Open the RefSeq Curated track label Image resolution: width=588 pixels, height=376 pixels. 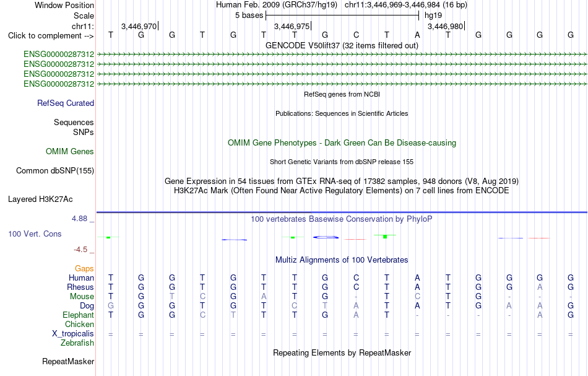(66, 103)
